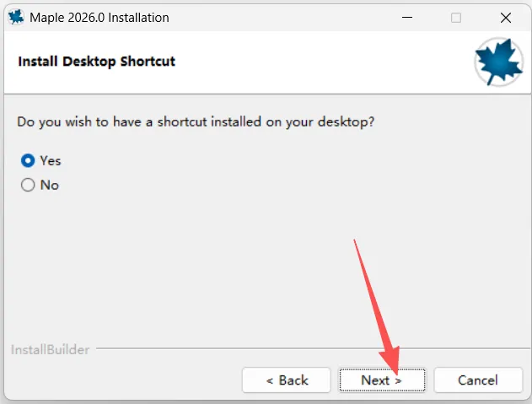Click the large Maple logo in header
This screenshot has height=404, width=532.
(x=498, y=62)
